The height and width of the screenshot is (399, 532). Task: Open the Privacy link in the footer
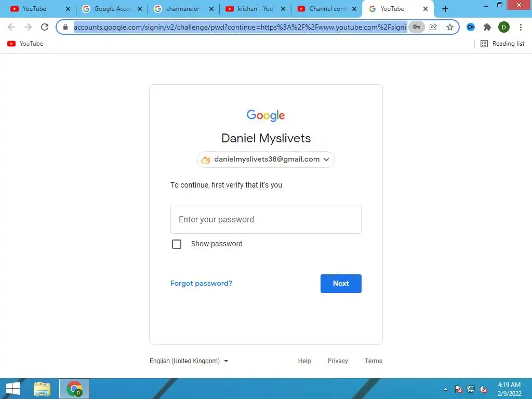(x=338, y=361)
